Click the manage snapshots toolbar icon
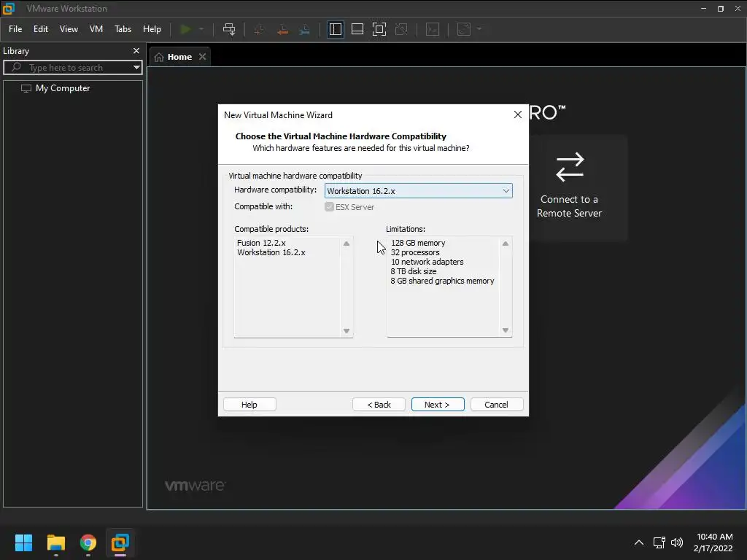 point(304,29)
